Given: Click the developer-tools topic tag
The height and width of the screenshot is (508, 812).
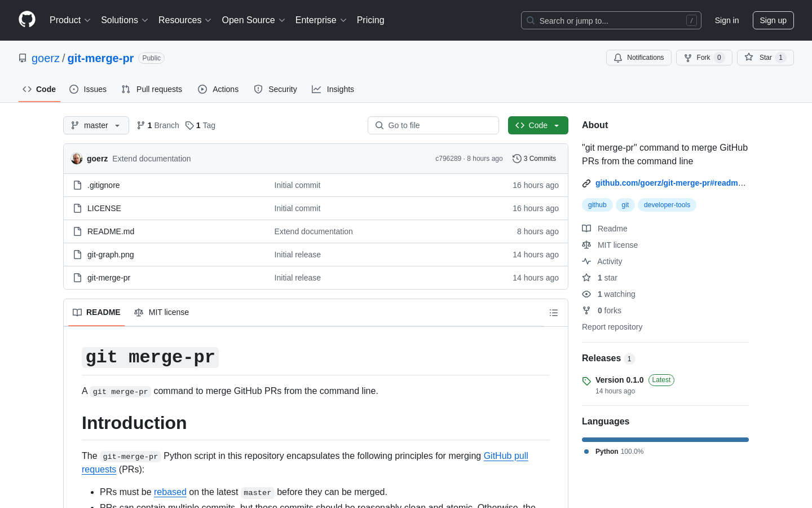Looking at the screenshot, I should pyautogui.click(x=667, y=205).
